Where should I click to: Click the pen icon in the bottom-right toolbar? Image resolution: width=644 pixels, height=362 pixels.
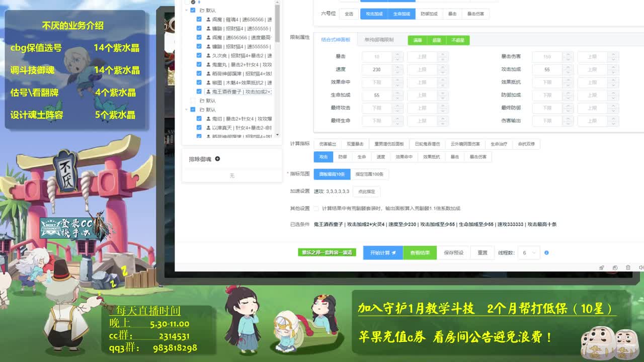(x=602, y=268)
